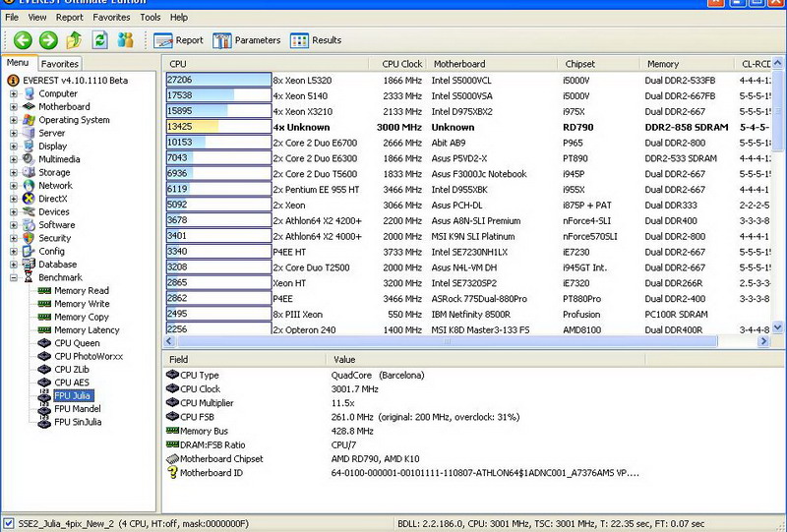
Task: Expand the Computer tree node
Action: click(x=14, y=93)
